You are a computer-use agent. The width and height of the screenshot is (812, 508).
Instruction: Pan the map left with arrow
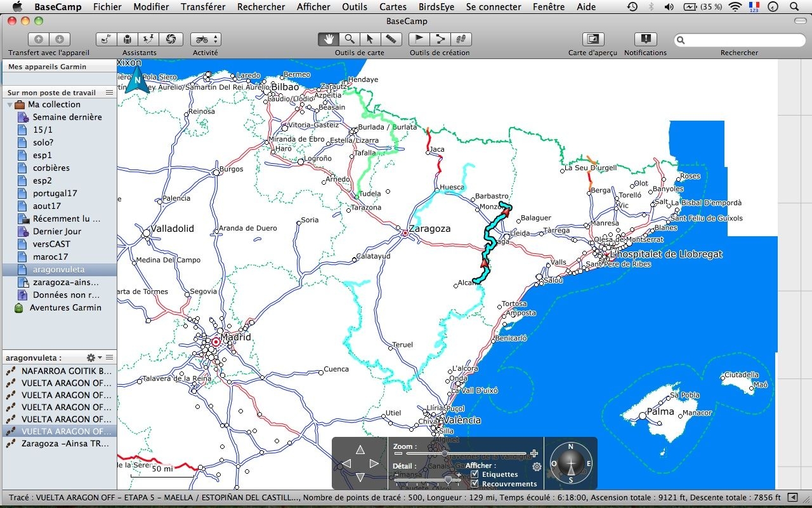click(x=346, y=464)
